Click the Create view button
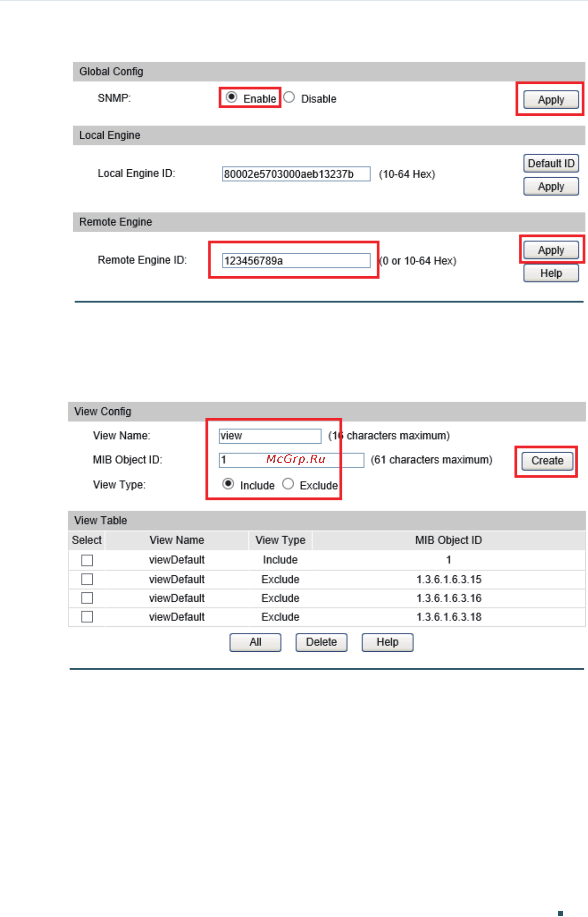This screenshot has height=917, width=588. click(x=547, y=461)
